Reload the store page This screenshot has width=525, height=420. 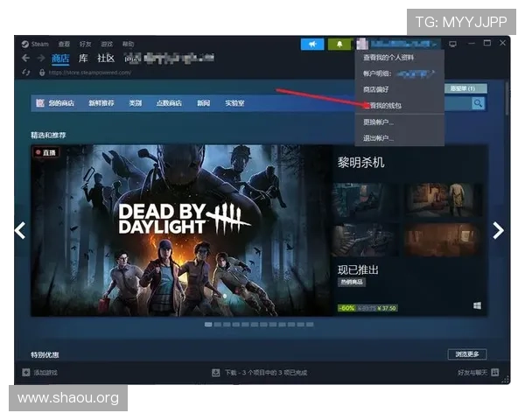(25, 73)
